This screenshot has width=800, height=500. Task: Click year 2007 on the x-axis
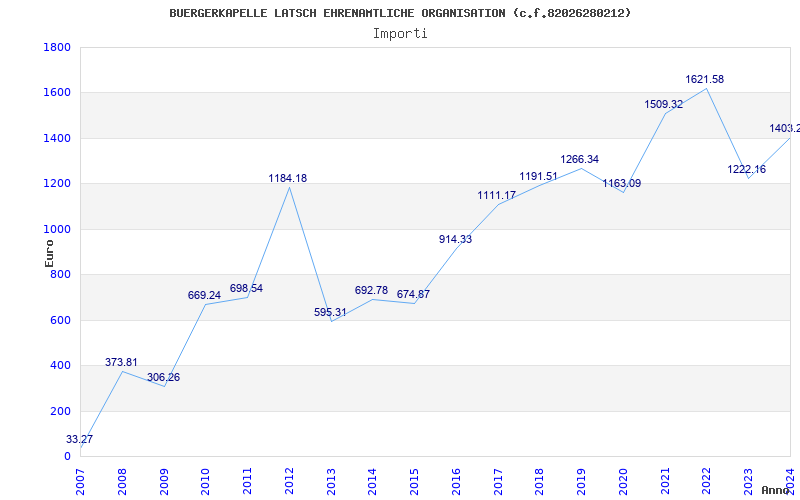80,481
